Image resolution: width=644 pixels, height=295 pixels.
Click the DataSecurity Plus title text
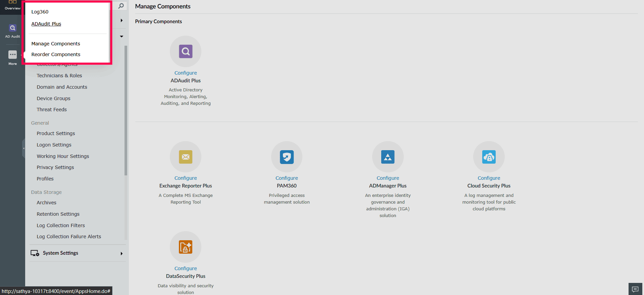pyautogui.click(x=186, y=276)
